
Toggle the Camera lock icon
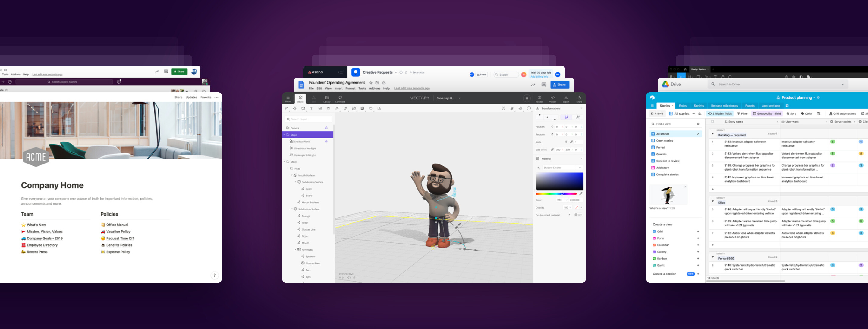(x=326, y=128)
